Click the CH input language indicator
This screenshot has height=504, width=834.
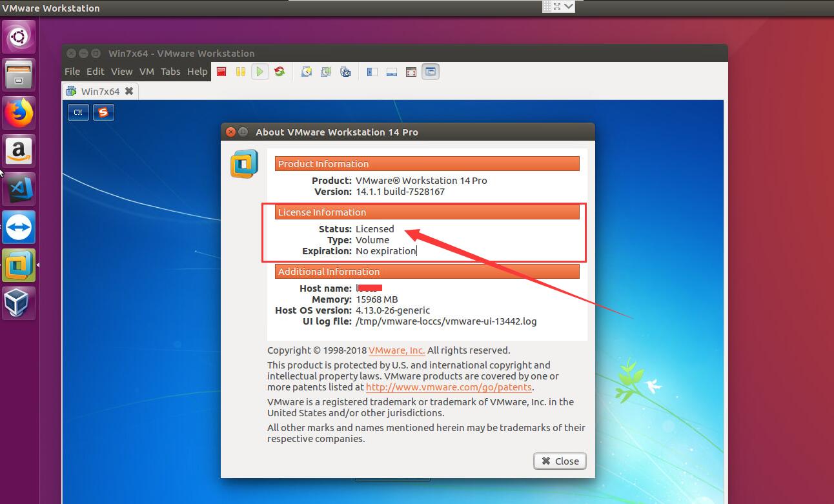coord(78,112)
